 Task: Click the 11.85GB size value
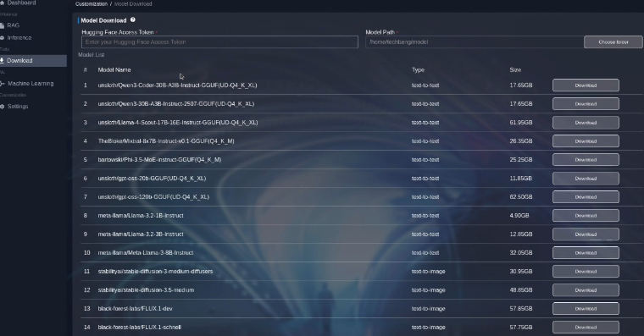[521, 178]
